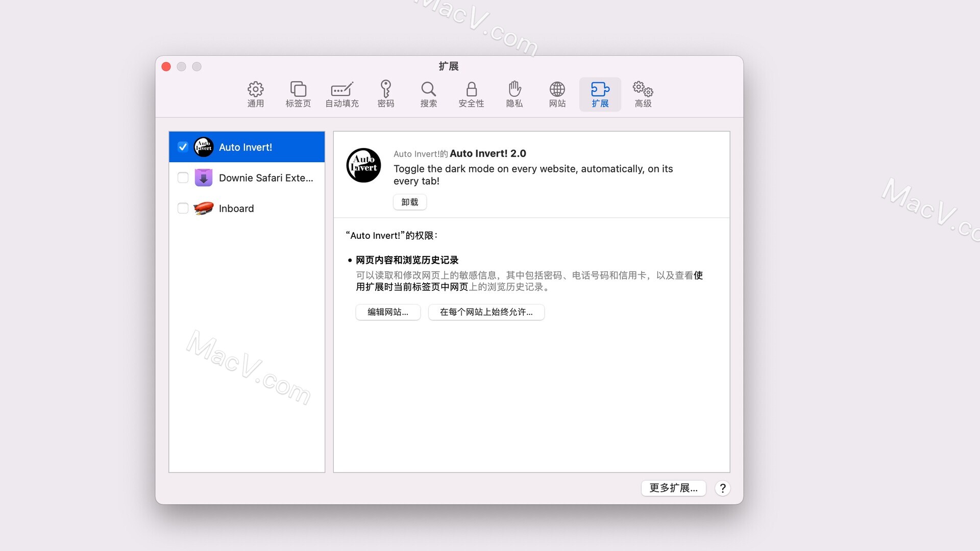Click 更多扩展 (More Extensions) button
The image size is (980, 551).
pyautogui.click(x=674, y=487)
